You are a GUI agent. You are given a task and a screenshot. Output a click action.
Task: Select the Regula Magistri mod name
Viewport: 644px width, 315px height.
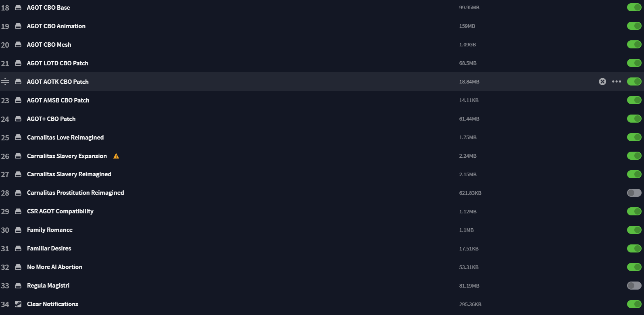[x=48, y=286]
